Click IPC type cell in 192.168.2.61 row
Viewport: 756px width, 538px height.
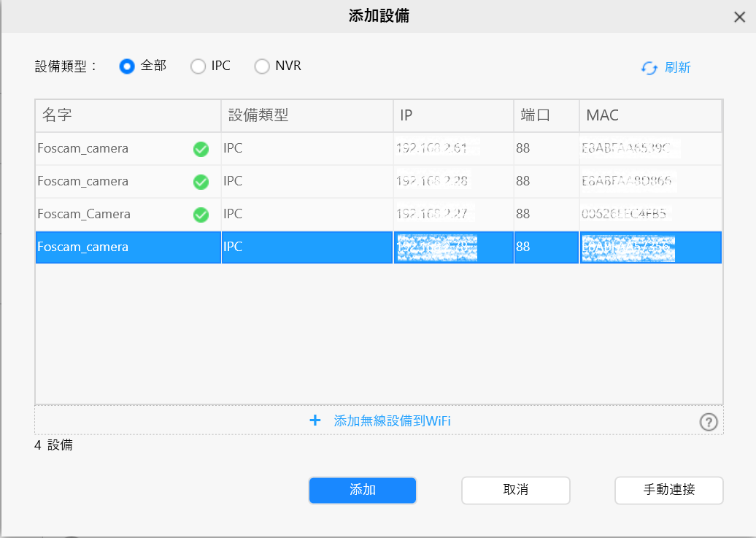307,149
